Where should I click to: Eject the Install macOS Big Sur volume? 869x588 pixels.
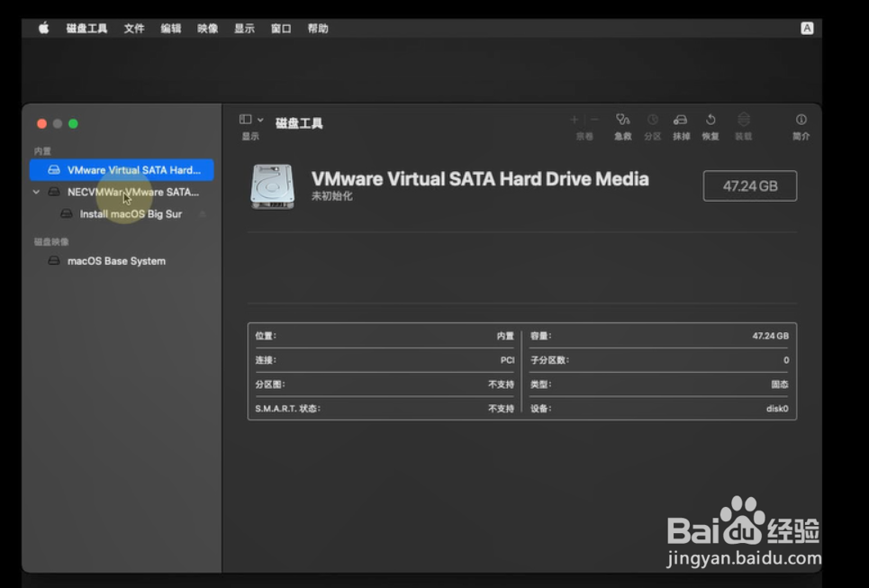tap(203, 214)
